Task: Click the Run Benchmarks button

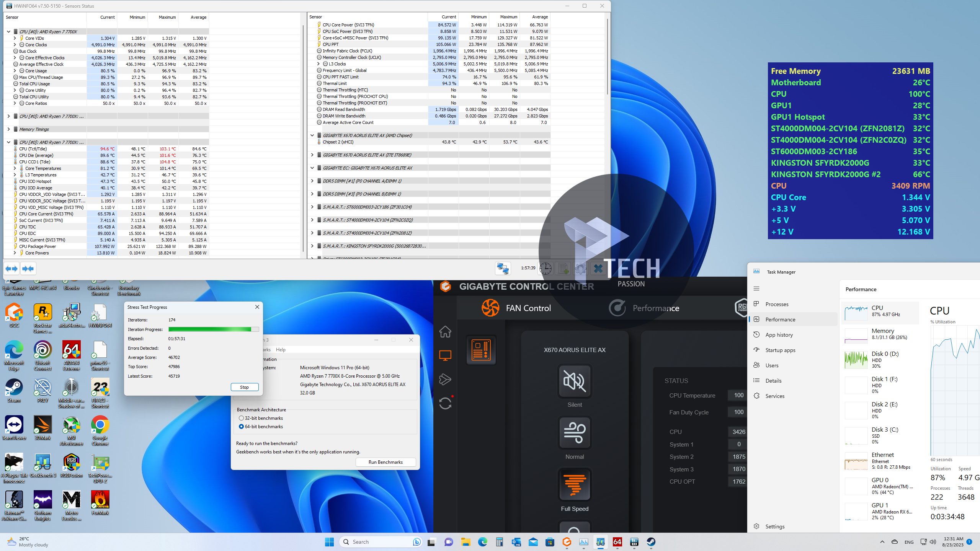Action: click(x=385, y=462)
